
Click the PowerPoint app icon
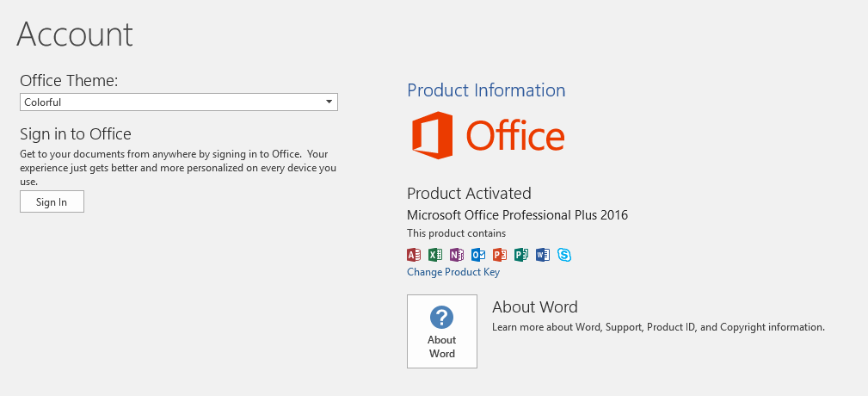point(500,255)
